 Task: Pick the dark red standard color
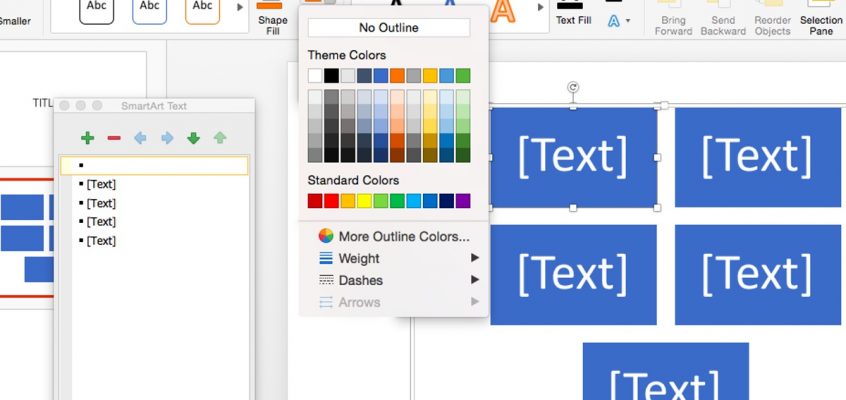(x=315, y=201)
